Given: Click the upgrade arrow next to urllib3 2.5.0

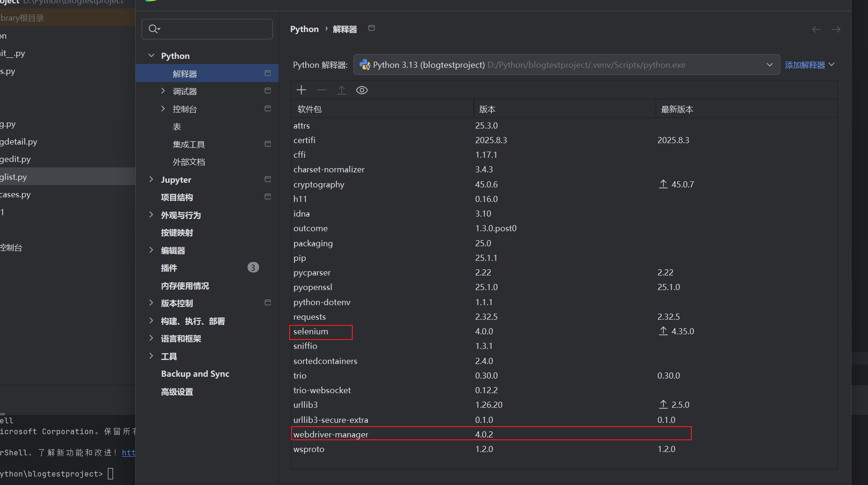Looking at the screenshot, I should tap(663, 404).
